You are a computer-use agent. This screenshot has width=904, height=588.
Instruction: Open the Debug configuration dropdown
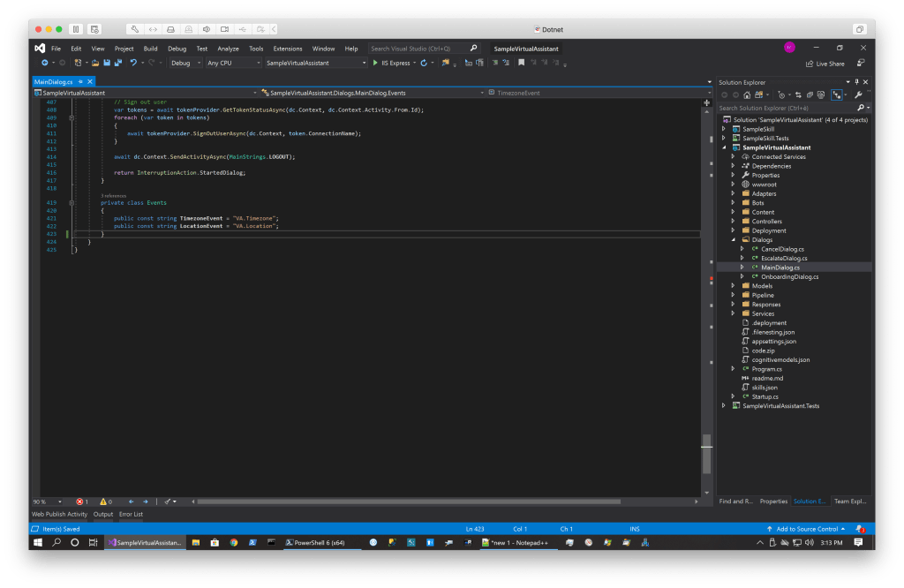[185, 64]
